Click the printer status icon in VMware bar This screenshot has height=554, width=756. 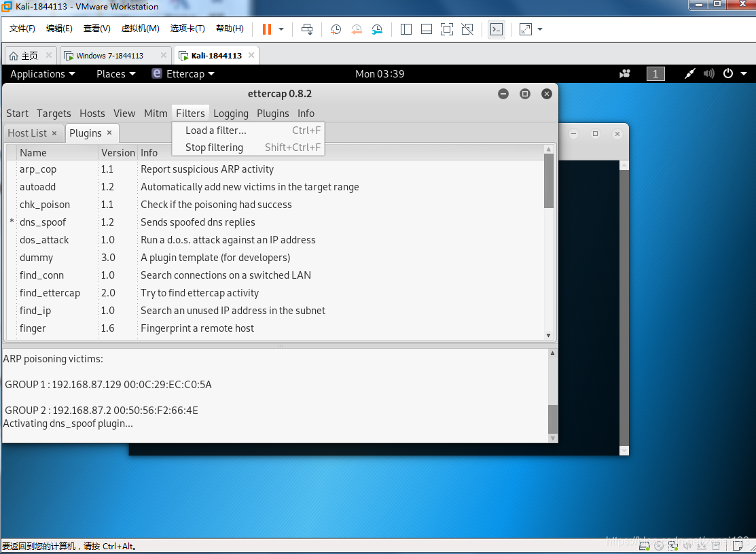(x=716, y=546)
